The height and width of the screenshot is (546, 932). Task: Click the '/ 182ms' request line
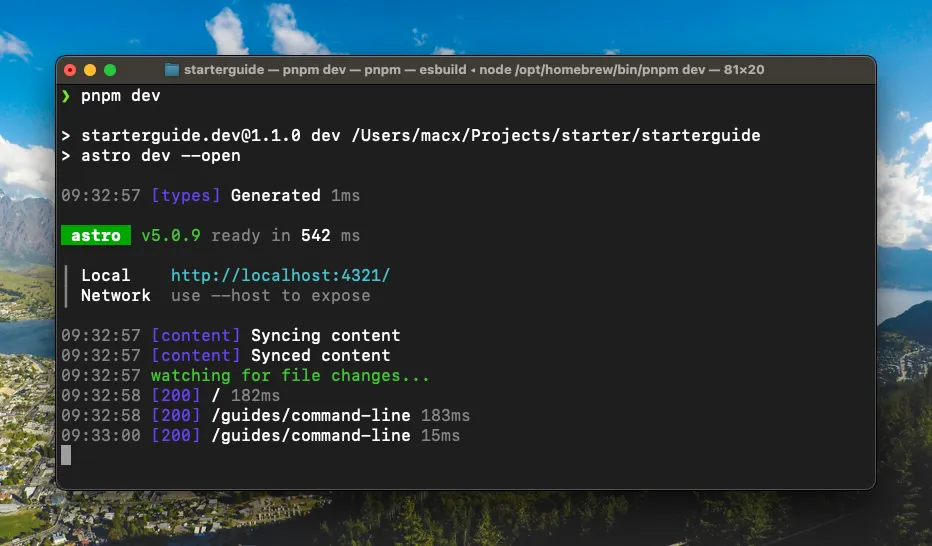tap(171, 396)
